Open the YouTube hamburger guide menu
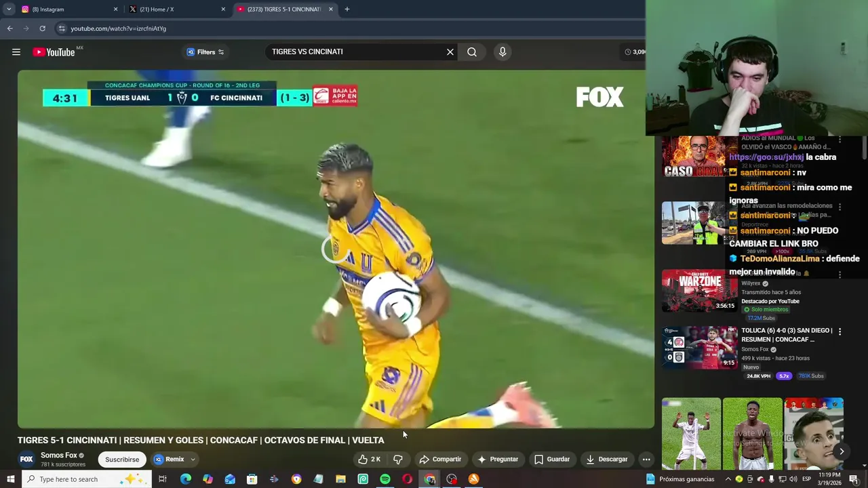This screenshot has height=488, width=868. tap(16, 52)
